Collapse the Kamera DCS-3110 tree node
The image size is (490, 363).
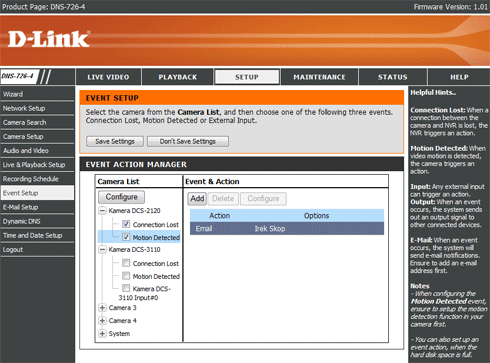(x=102, y=249)
